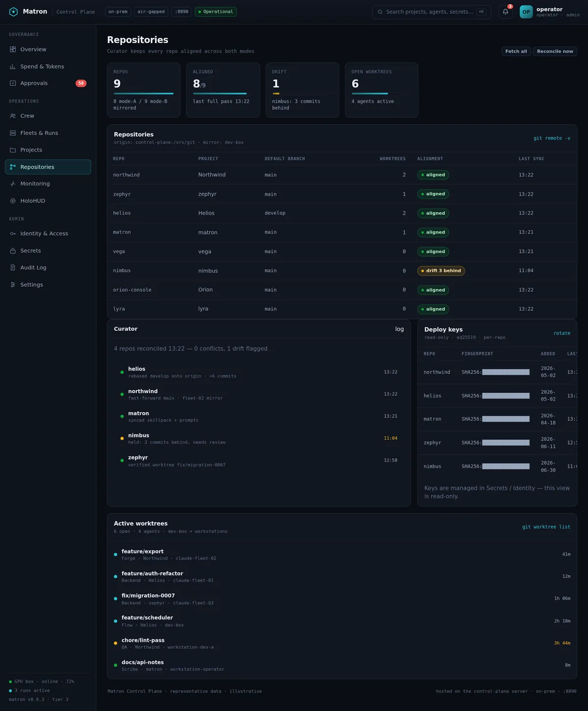
Task: Select nimbus held entry in Curator
Action: coord(259,438)
